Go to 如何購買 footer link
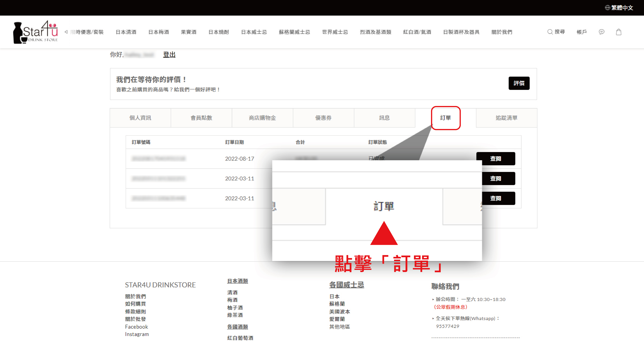The image size is (644, 343). coord(136,304)
